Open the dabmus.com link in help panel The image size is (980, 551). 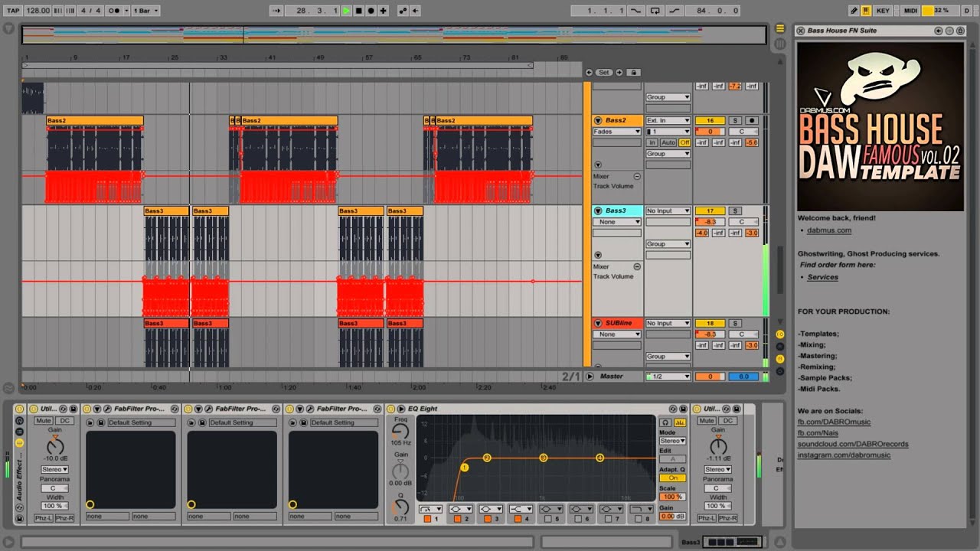[829, 230]
